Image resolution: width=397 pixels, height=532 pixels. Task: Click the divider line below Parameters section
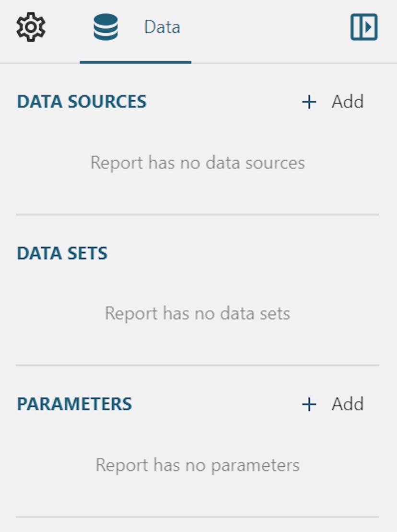(x=198, y=517)
